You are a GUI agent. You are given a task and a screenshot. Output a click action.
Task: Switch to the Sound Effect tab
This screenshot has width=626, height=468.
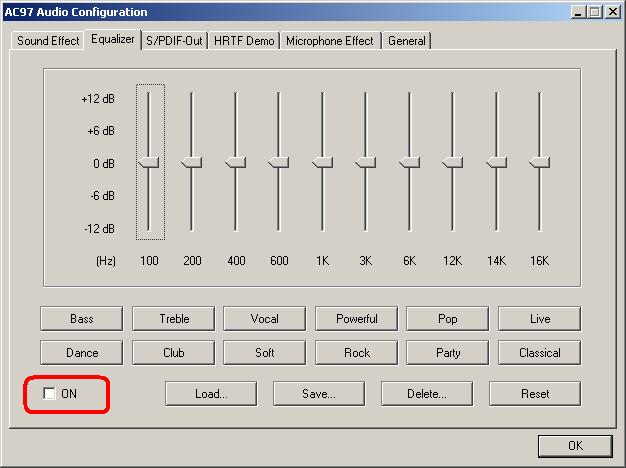tap(48, 41)
